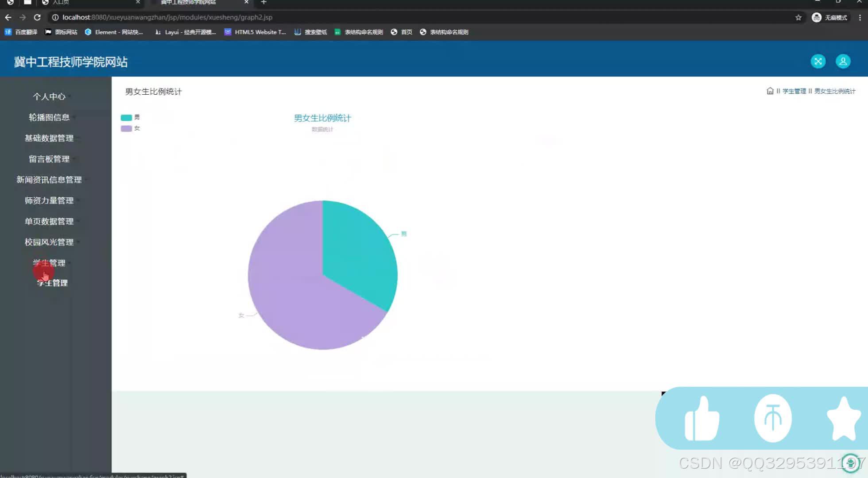
Task: Open the Layui bookmark
Action: pyautogui.click(x=185, y=32)
